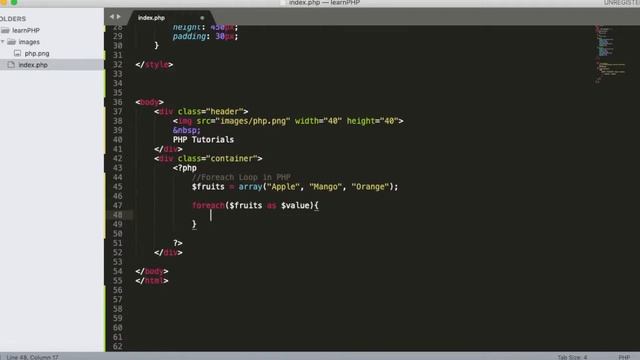Image resolution: width=640 pixels, height=360 pixels.
Task: Select the images folder icon
Action: tap(11, 42)
